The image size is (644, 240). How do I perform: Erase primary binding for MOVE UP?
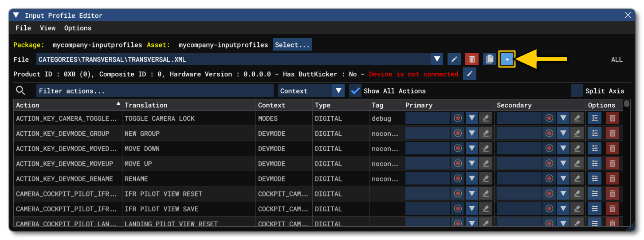(x=486, y=164)
